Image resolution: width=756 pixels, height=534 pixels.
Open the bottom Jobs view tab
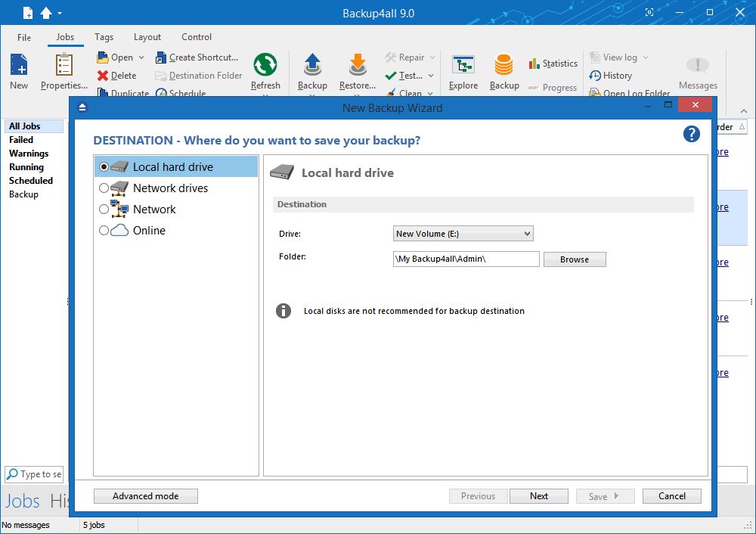(22, 501)
